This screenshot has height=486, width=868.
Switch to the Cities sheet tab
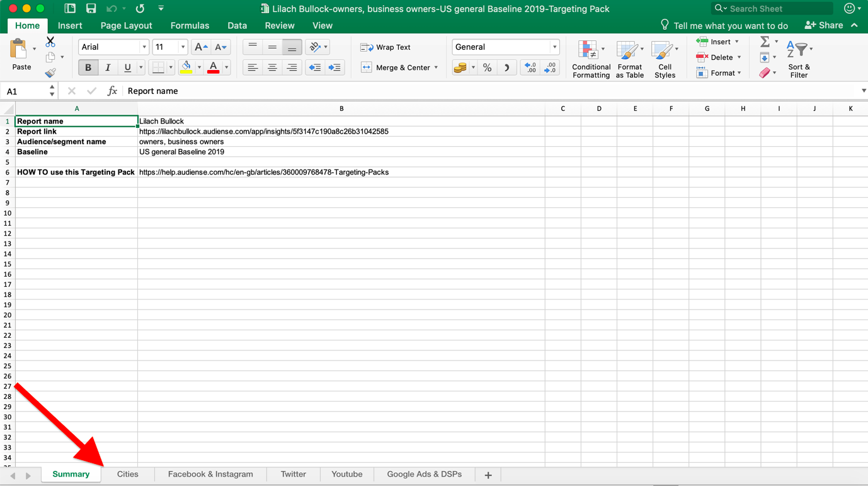click(x=128, y=475)
